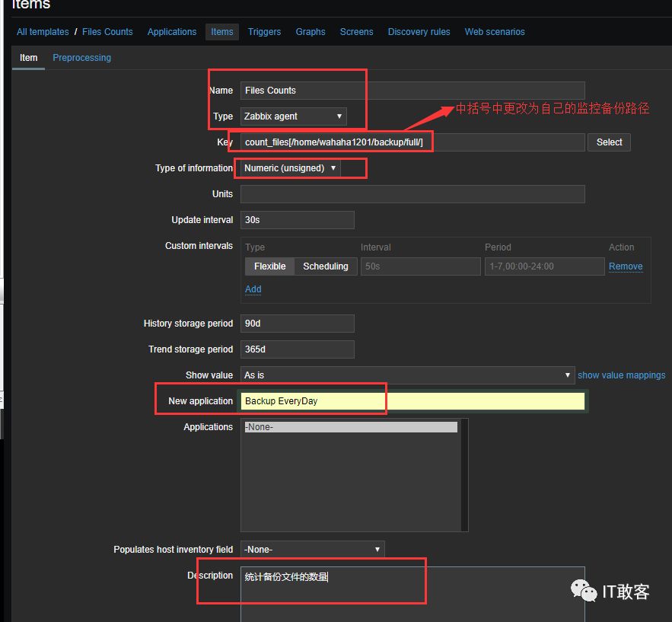
Task: Click the Interval field showing 50s
Action: (x=420, y=266)
